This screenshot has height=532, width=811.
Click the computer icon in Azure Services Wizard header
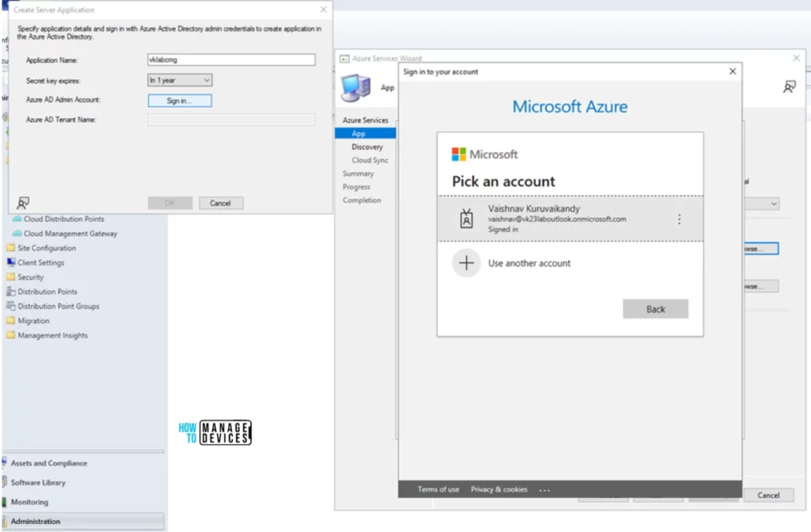click(356, 87)
